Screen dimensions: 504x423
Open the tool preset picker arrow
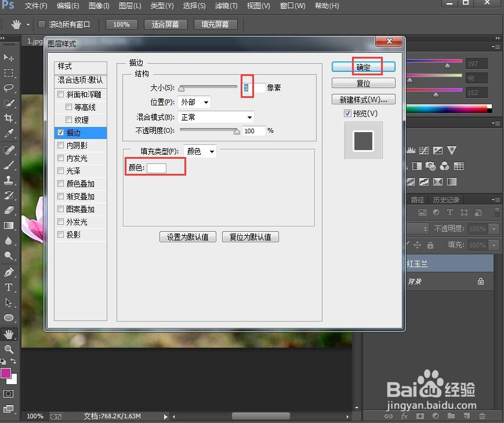(x=28, y=24)
